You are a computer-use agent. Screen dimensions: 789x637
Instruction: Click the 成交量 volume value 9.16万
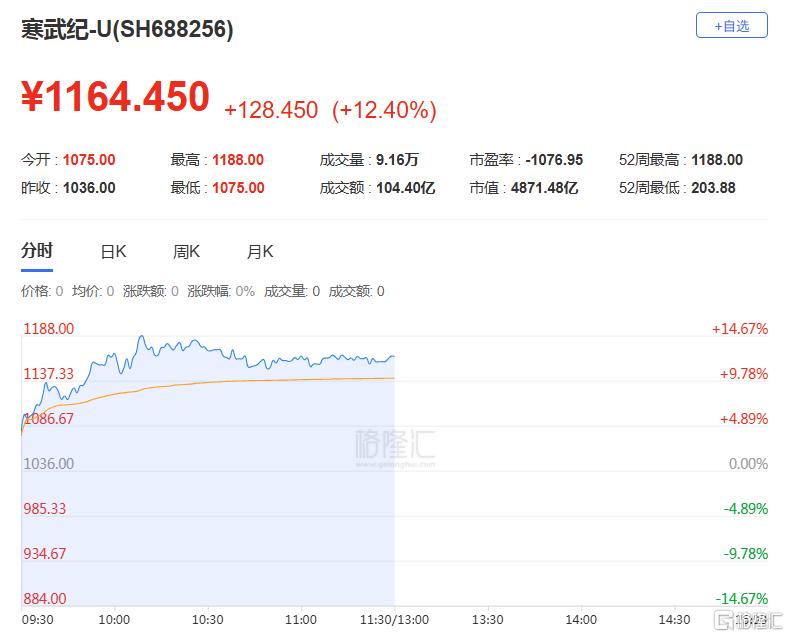click(x=397, y=160)
